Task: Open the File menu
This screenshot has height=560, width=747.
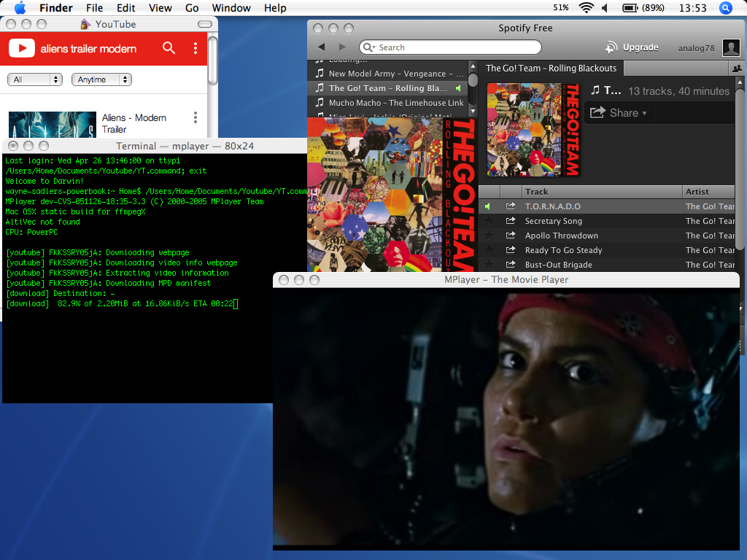Action: coord(94,7)
